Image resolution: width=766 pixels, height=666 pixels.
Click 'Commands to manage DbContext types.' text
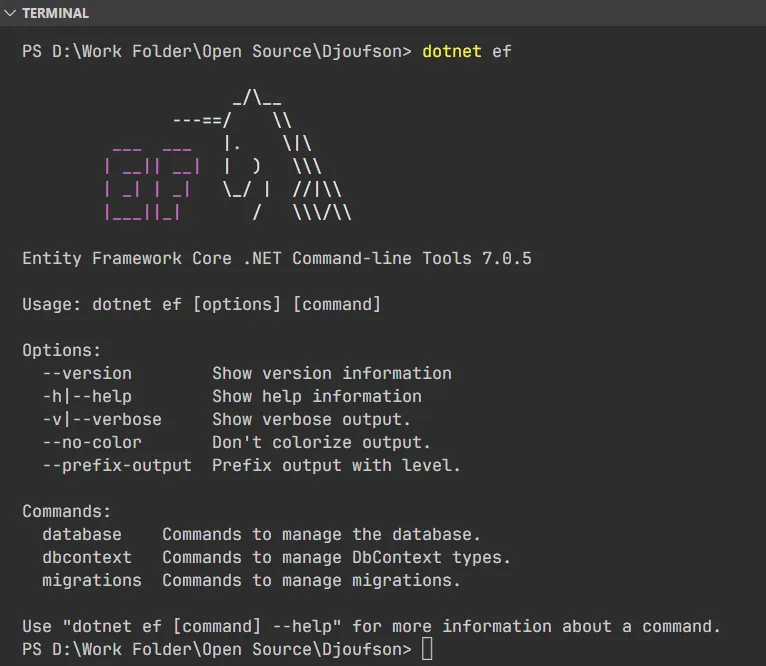[337, 557]
